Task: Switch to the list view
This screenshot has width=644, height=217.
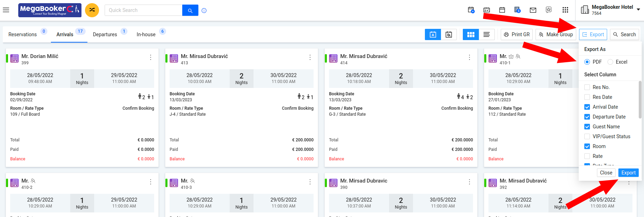Action: [x=487, y=34]
